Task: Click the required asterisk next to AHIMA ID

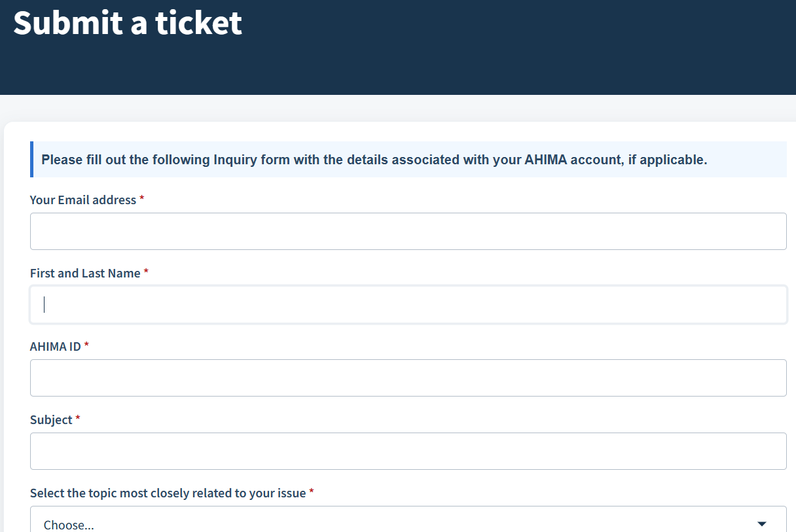Action: pyautogui.click(x=86, y=346)
